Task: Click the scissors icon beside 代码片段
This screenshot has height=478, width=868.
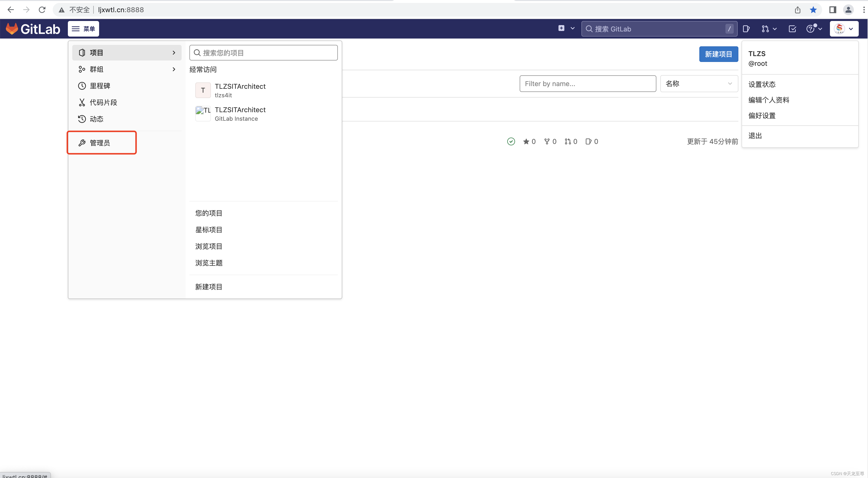Action: 82,102
